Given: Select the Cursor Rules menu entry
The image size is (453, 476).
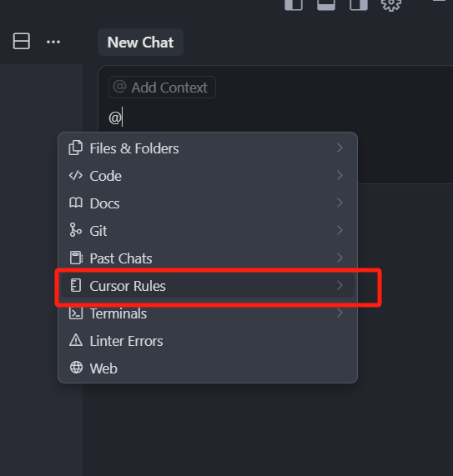Looking at the screenshot, I should [x=208, y=285].
